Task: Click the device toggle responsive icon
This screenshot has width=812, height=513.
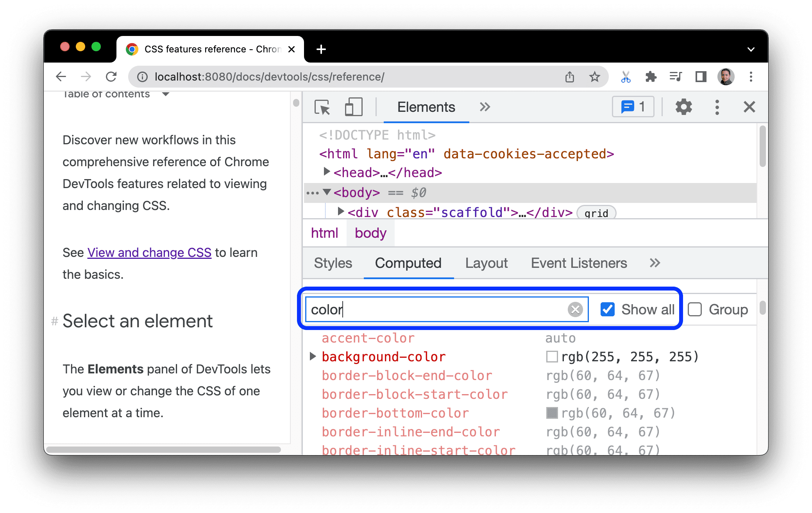Action: [352, 107]
